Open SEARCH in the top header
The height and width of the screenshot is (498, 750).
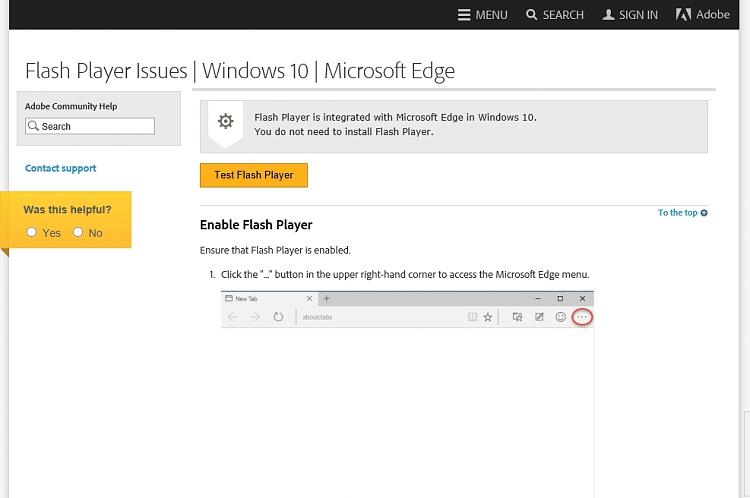(555, 15)
